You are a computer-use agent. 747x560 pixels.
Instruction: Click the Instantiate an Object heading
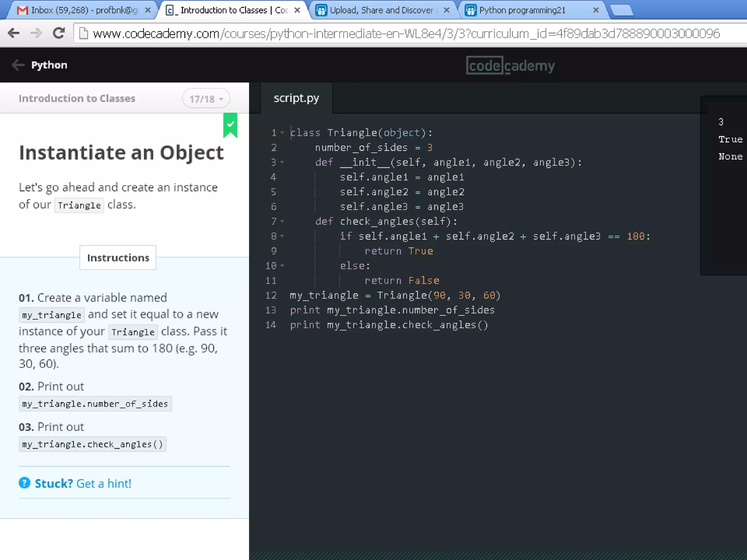point(121,152)
